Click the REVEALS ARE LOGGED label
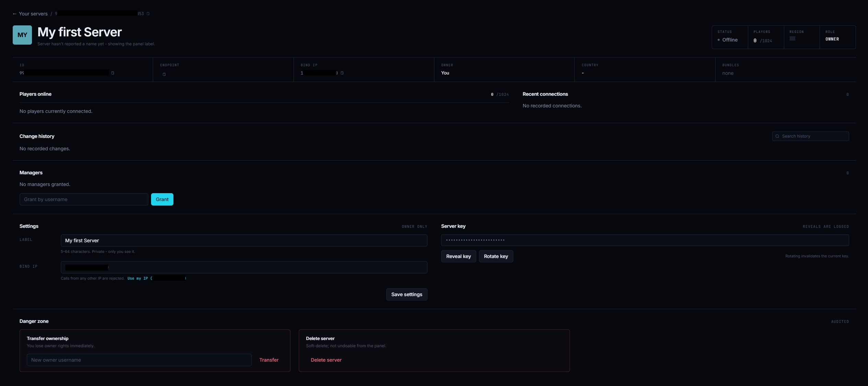This screenshot has height=386, width=868. pos(826,226)
